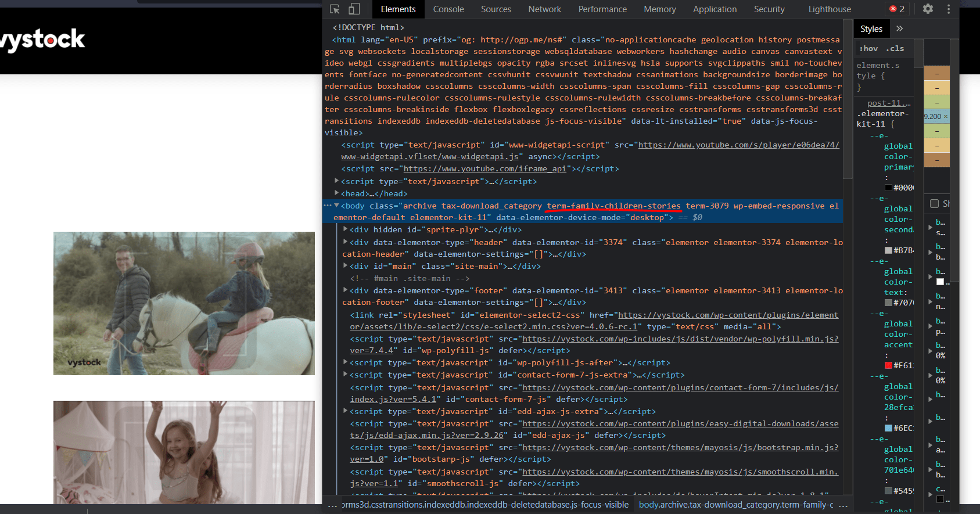The height and width of the screenshot is (514, 980).
Task: Open the DevTools kebab options menu
Action: click(x=949, y=9)
